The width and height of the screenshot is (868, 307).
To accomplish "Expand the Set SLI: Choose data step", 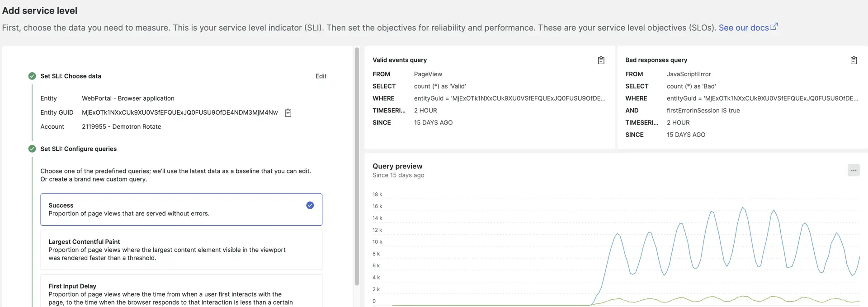I will [71, 76].
